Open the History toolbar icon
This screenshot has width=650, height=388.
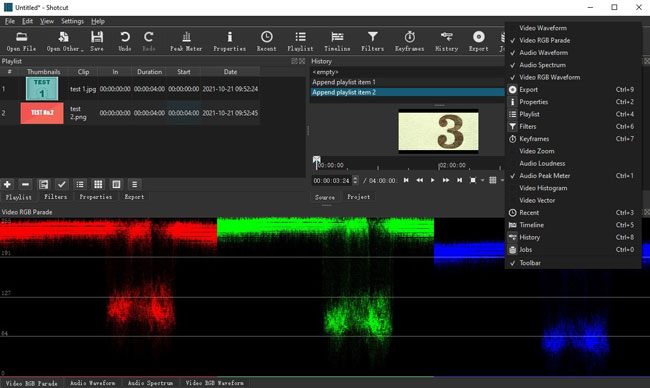pos(446,41)
